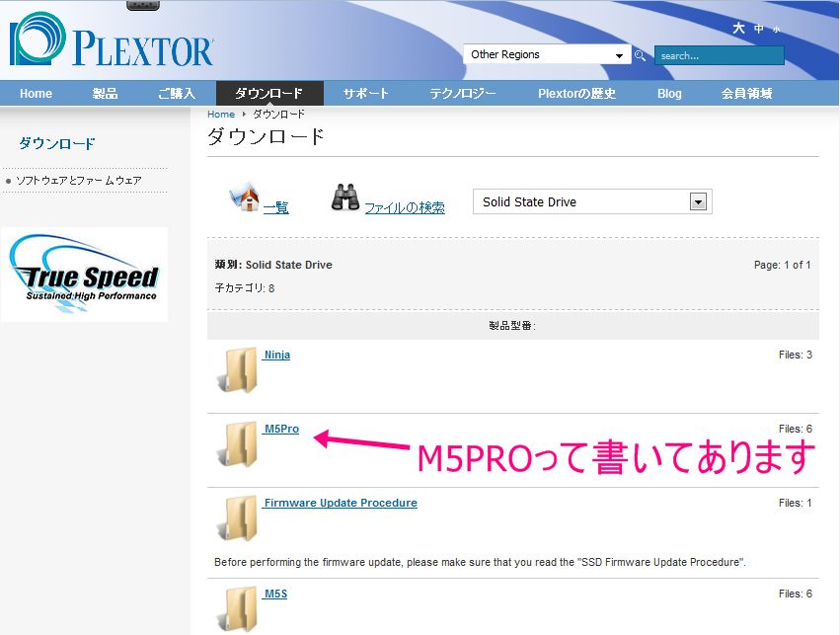Open the M5S folder icon
840x635 pixels.
point(238,609)
